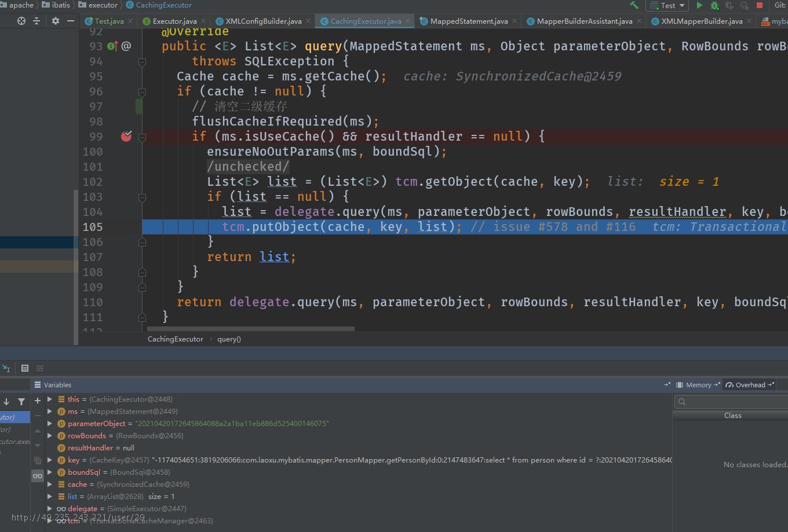Click the Run with Profiler icon

(745, 5)
